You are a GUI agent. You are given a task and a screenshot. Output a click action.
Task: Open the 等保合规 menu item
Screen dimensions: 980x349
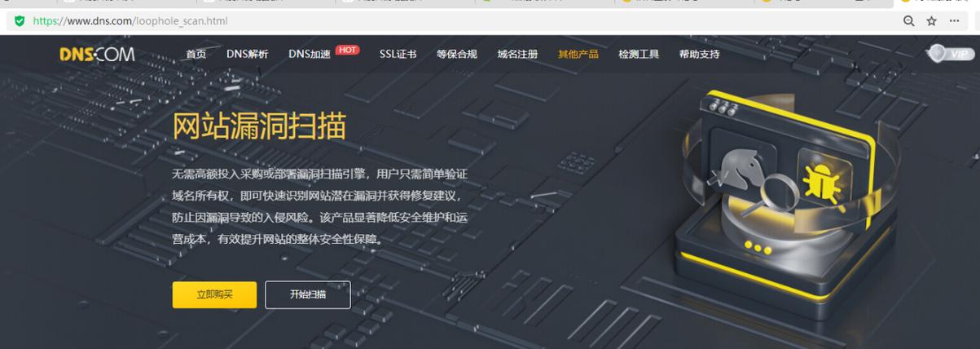(456, 55)
